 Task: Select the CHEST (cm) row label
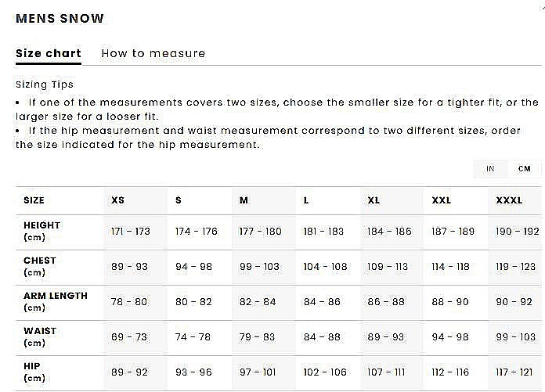[x=40, y=266]
